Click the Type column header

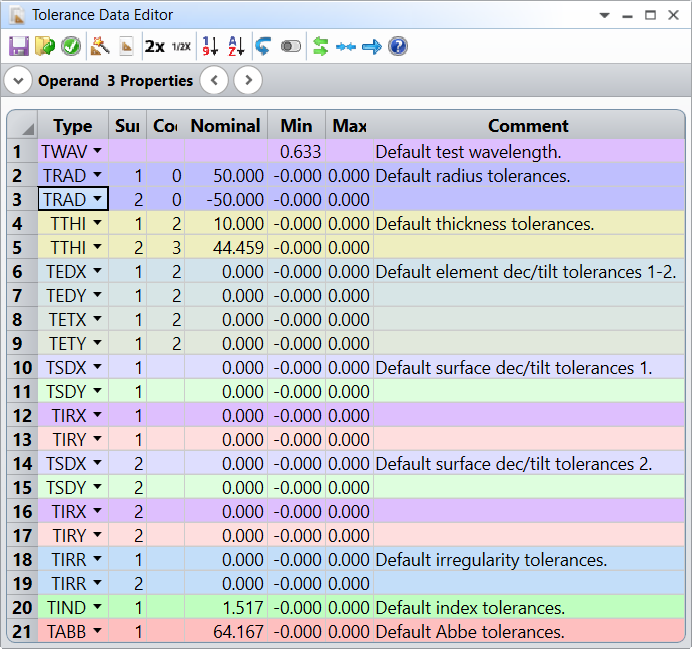coord(73,126)
